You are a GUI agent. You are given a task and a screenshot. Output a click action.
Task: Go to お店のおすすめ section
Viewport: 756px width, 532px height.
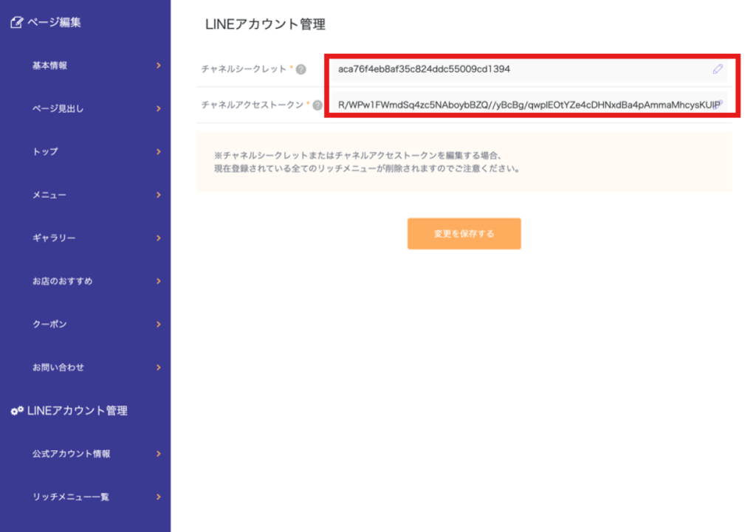62,281
